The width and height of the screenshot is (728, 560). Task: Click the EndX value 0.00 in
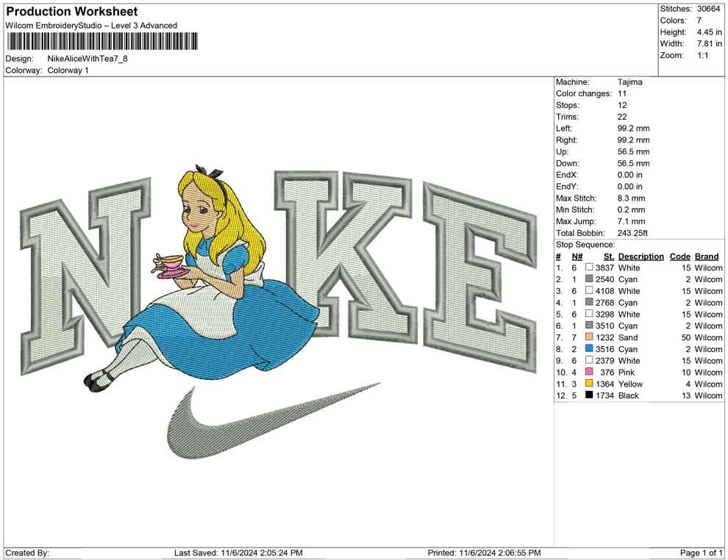click(x=630, y=175)
